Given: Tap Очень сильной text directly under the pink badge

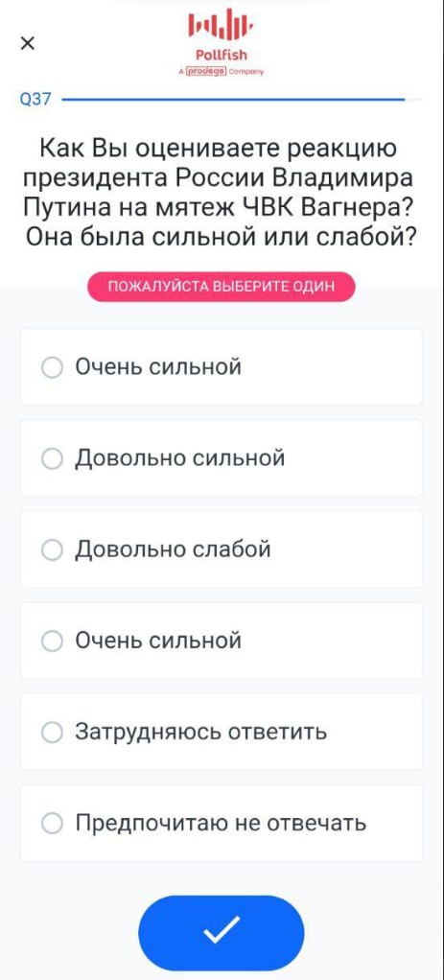Looking at the screenshot, I should tap(158, 367).
